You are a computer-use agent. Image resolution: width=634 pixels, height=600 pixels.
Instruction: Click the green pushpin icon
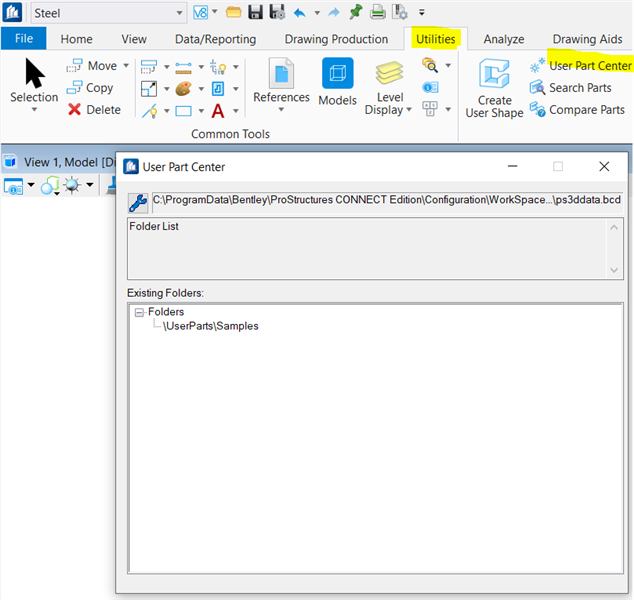tap(356, 12)
